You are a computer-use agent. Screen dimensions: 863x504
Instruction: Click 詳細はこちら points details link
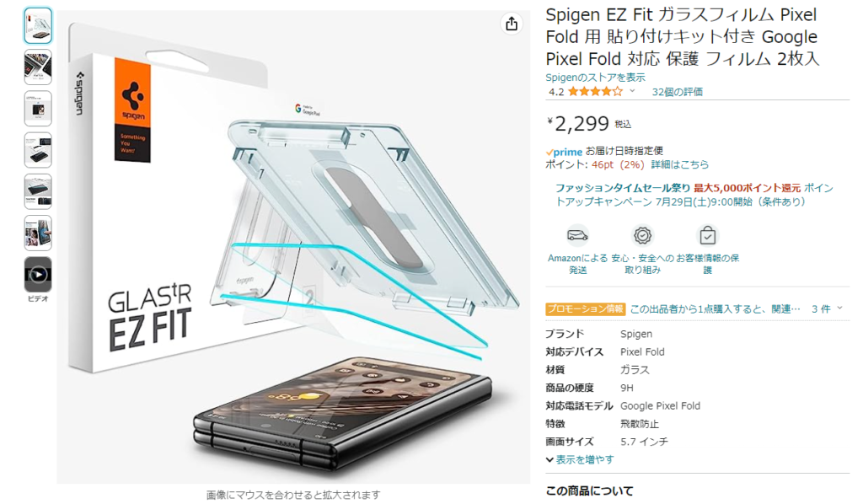click(x=680, y=164)
